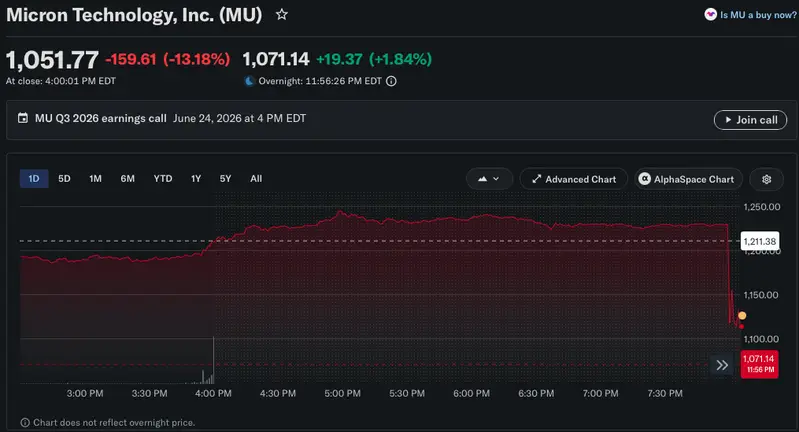The height and width of the screenshot is (432, 799).
Task: Open chart settings gear icon
Action: pos(766,179)
